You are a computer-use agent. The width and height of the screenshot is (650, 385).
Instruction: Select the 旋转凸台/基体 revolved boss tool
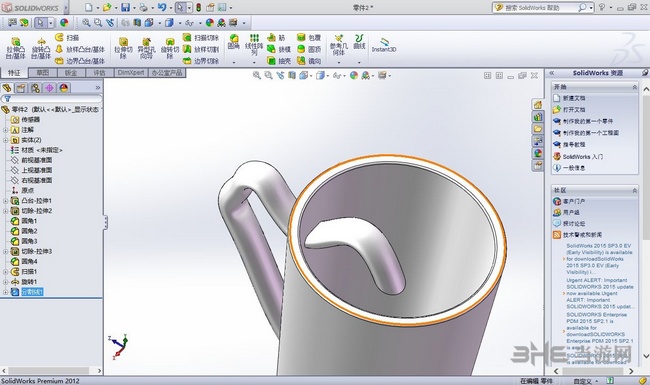point(41,48)
